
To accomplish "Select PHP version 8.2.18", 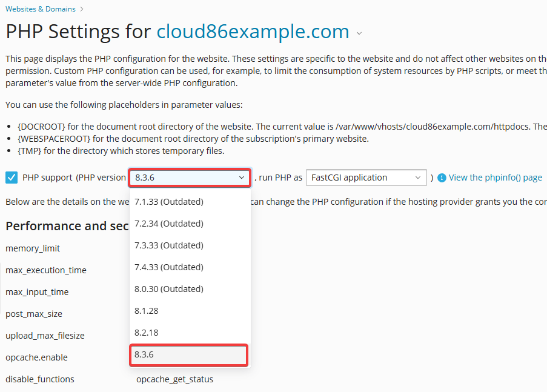I will click(190, 333).
